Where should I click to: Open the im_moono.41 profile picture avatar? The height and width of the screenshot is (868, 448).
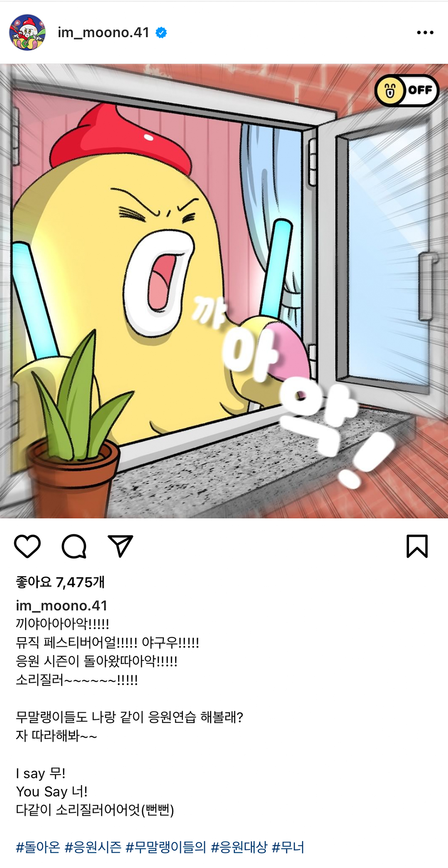point(27,32)
